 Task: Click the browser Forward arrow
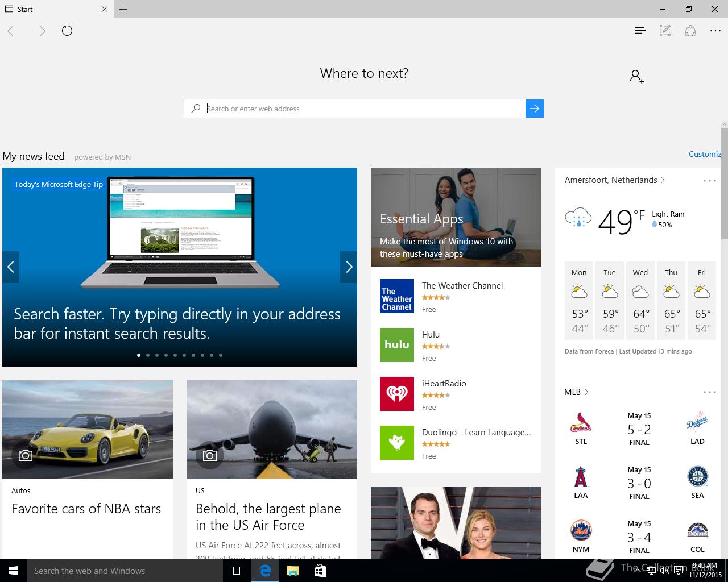click(x=40, y=31)
